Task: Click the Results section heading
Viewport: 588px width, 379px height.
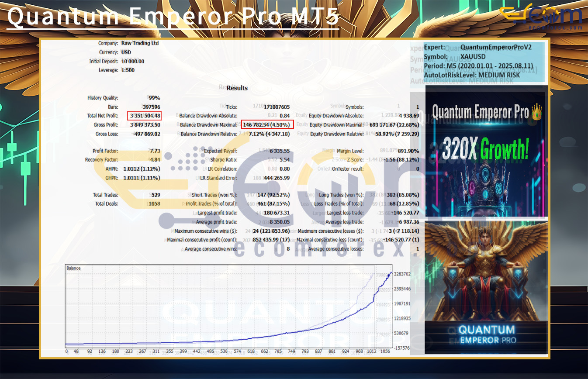Action: [237, 88]
